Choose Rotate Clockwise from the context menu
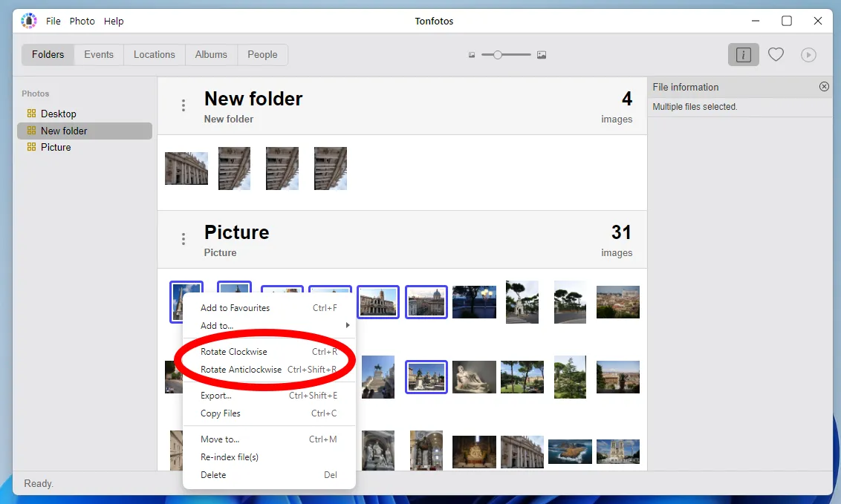The height and width of the screenshot is (504, 841). pyautogui.click(x=233, y=351)
